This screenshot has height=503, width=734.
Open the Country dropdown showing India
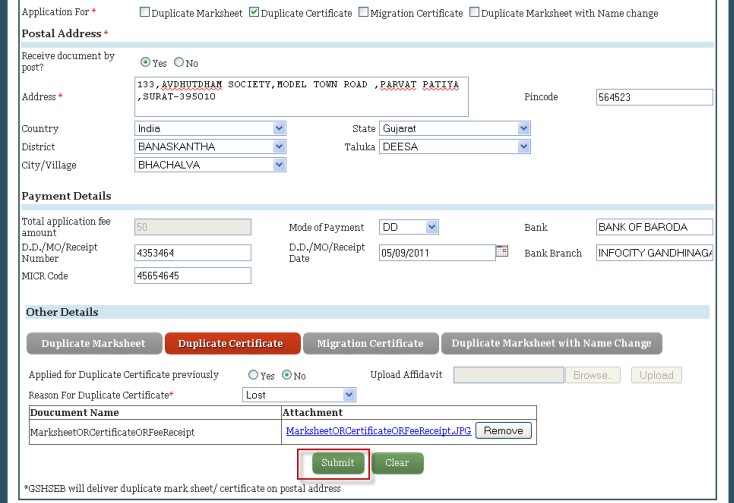click(x=210, y=129)
